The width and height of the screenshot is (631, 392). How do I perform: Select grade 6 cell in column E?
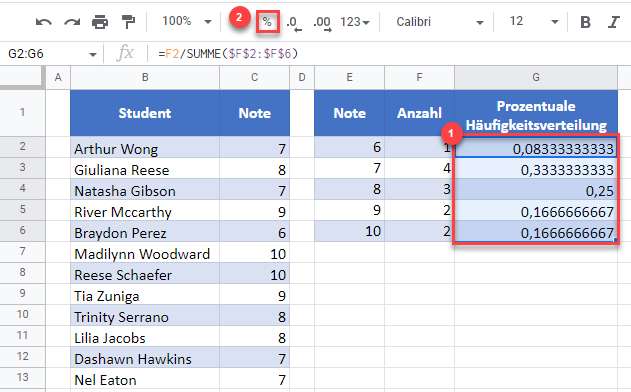coord(349,147)
